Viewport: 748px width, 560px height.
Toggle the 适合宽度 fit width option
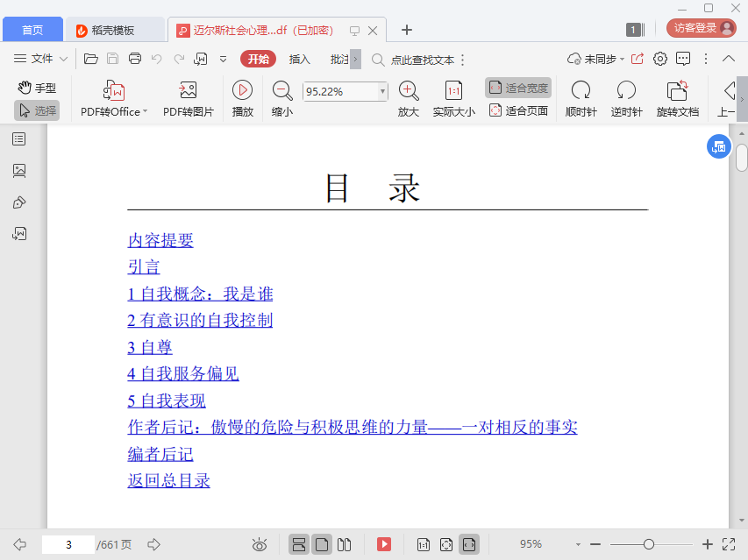click(518, 88)
